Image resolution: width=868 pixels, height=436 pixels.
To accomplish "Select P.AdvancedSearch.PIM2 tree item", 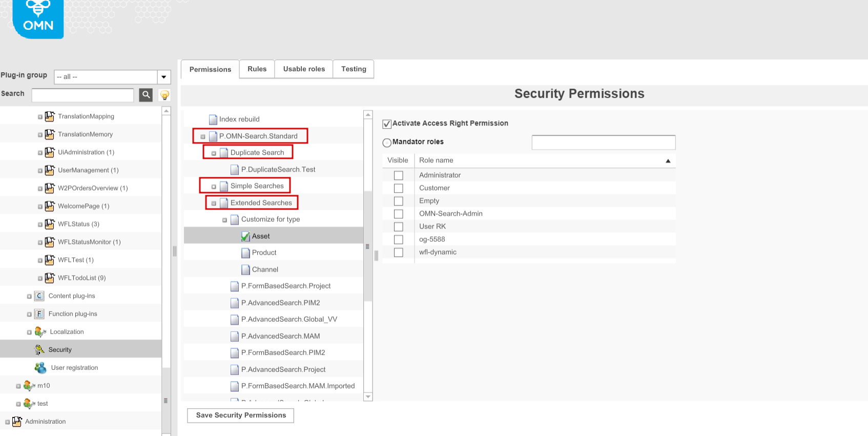I will (x=280, y=303).
